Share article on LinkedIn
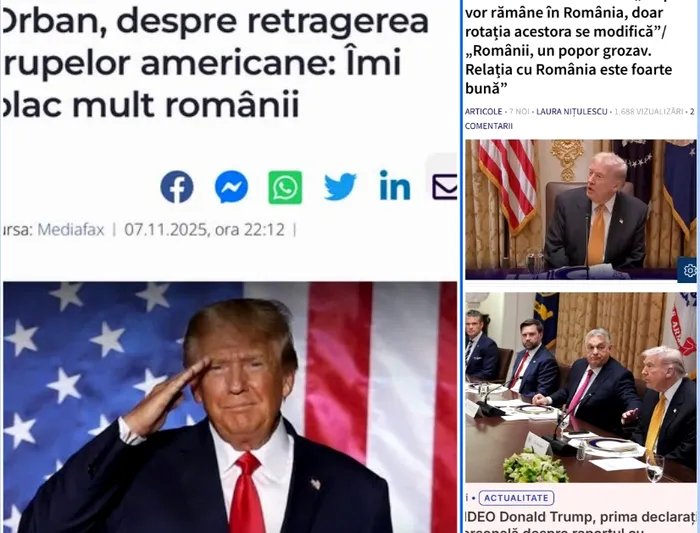The height and width of the screenshot is (533, 700). pos(395,185)
